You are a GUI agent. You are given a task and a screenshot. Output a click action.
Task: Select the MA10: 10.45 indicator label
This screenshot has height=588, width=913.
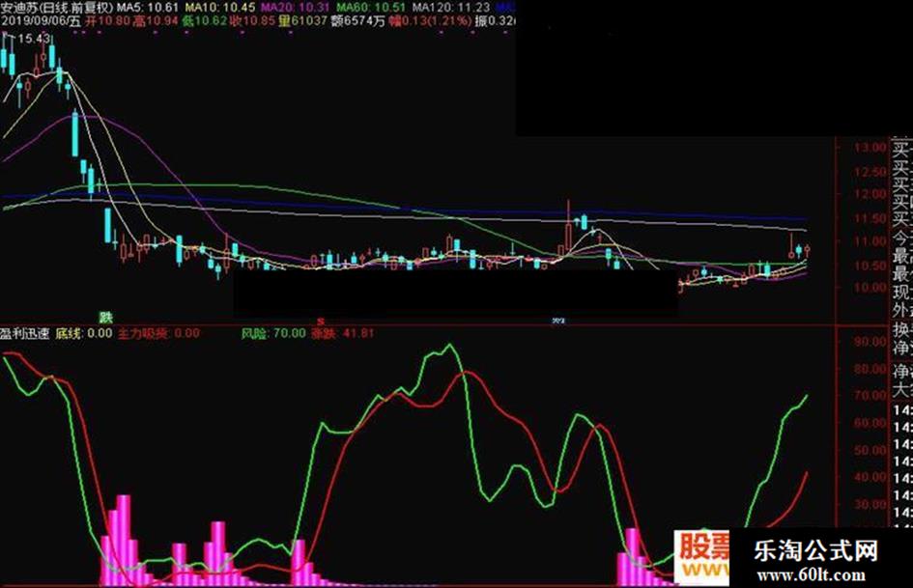click(x=220, y=8)
